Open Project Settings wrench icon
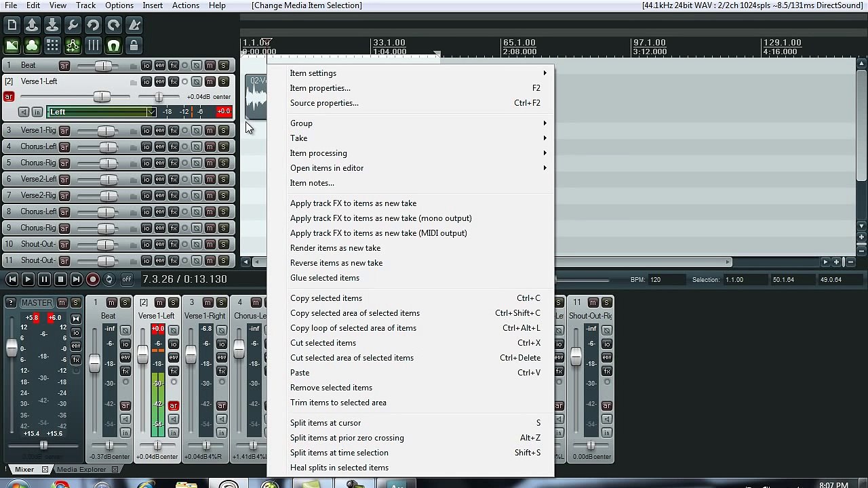 coord(73,26)
